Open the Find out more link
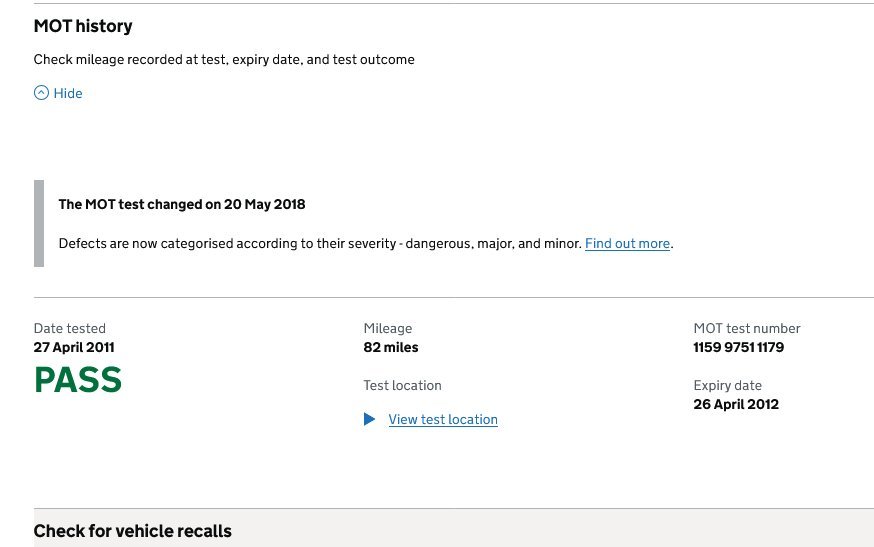The height and width of the screenshot is (547, 874). [627, 244]
